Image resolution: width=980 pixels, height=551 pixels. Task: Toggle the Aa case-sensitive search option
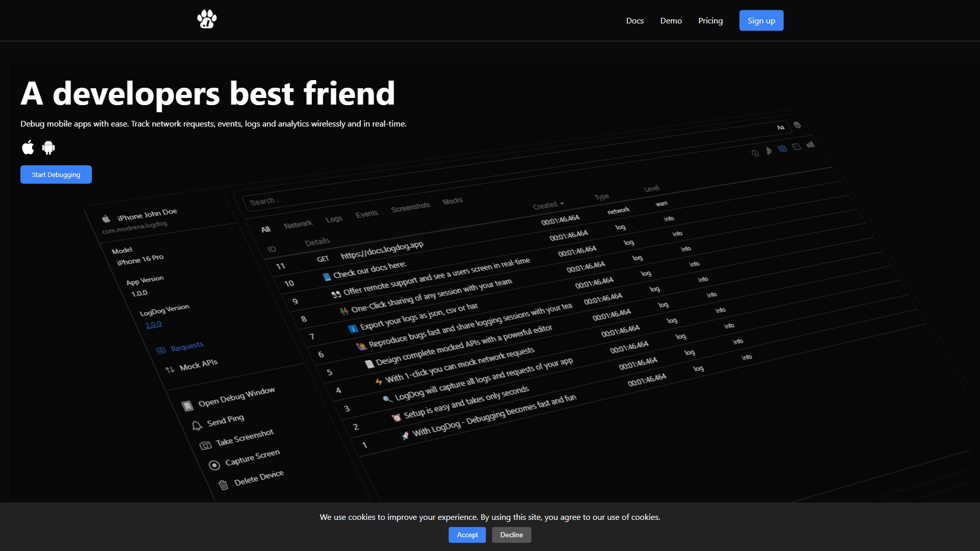[x=780, y=128]
